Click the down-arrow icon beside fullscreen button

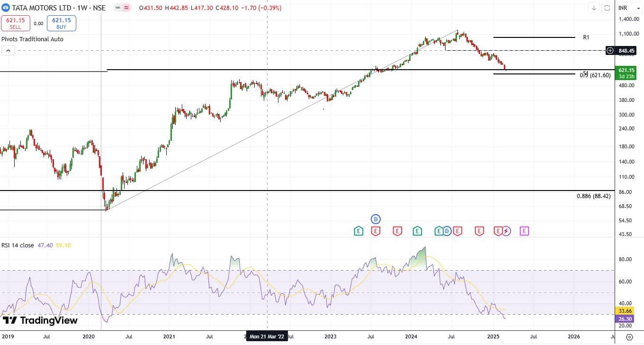(594, 8)
